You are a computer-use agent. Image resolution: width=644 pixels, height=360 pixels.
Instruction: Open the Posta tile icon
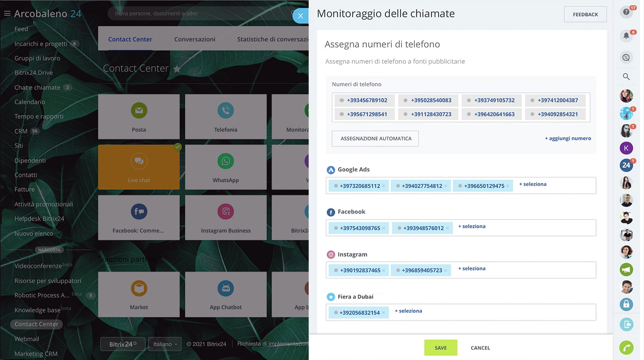(x=139, y=110)
